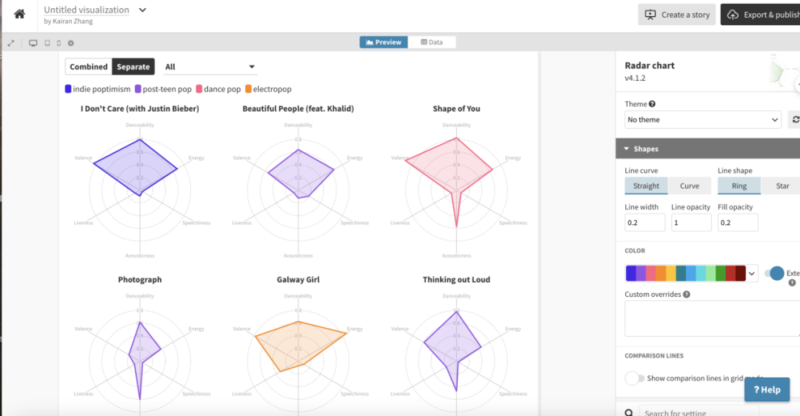Click the Line width input field
Screen dimensions: 800x416
coord(644,223)
